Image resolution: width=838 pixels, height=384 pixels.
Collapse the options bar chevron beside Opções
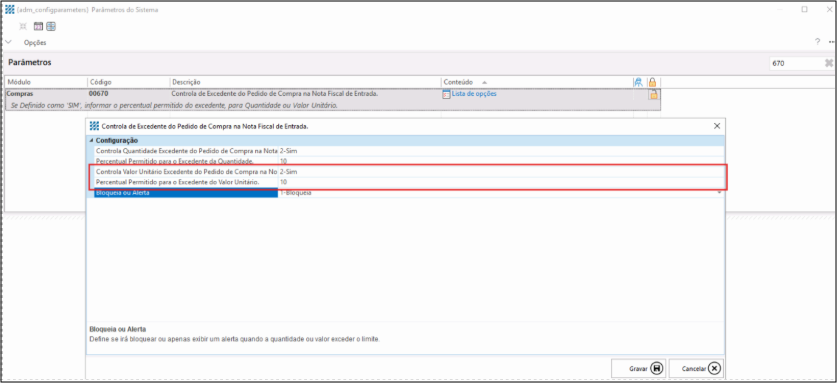[x=8, y=42]
